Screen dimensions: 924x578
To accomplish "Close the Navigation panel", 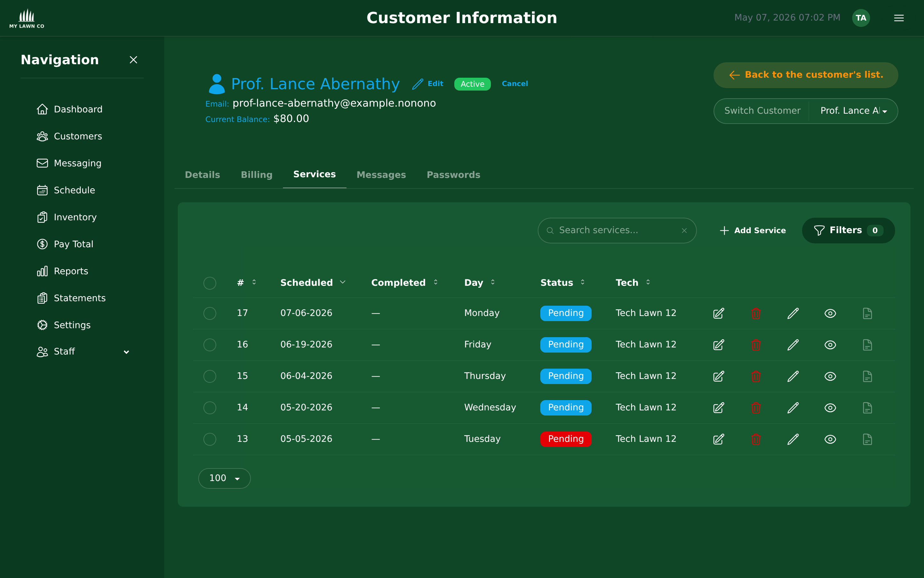I will (133, 60).
